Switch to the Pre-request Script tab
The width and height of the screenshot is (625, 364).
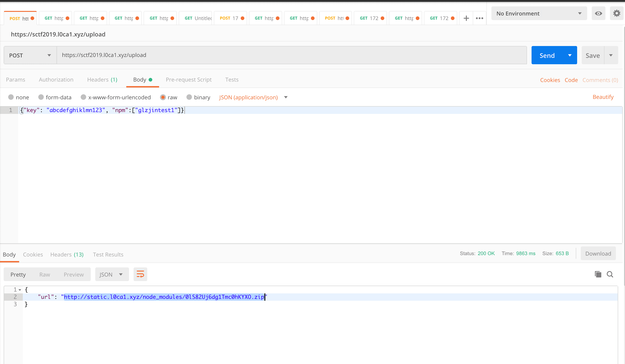(x=189, y=79)
